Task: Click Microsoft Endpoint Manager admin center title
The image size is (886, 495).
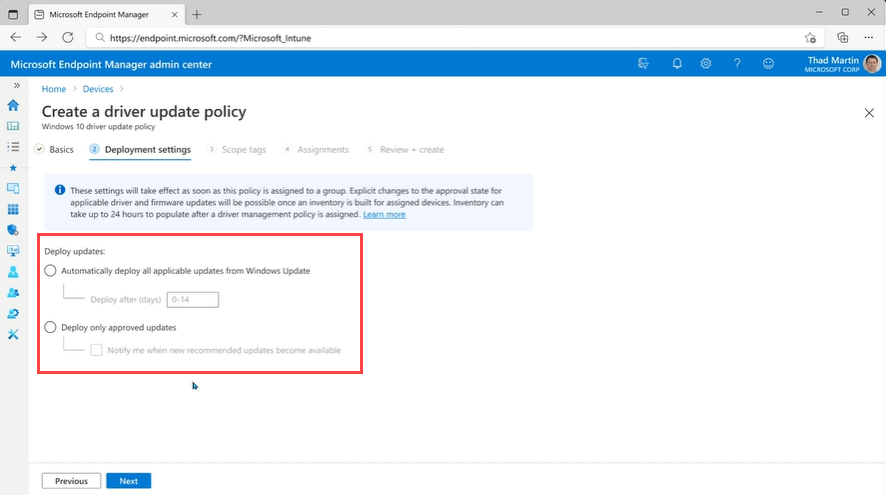Action: [111, 64]
